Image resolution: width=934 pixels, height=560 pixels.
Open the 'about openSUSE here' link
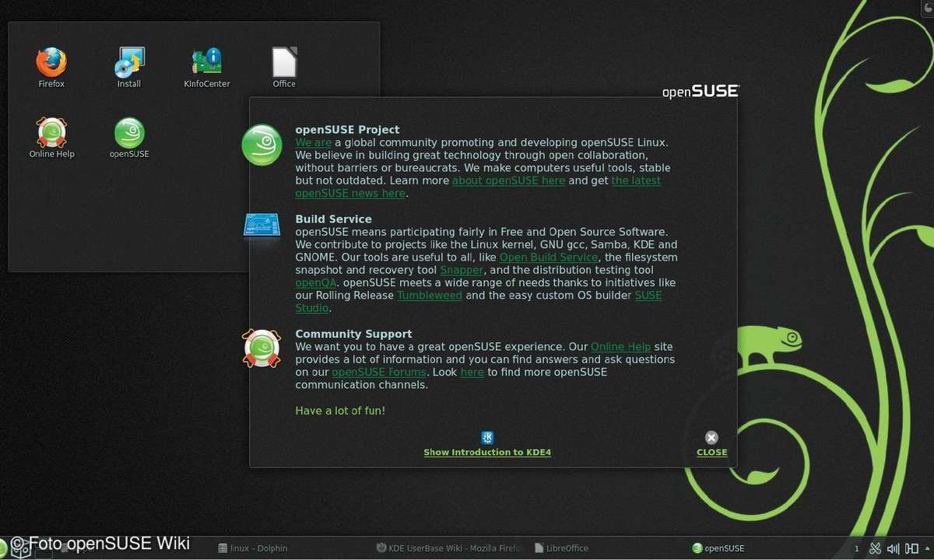[x=509, y=180]
